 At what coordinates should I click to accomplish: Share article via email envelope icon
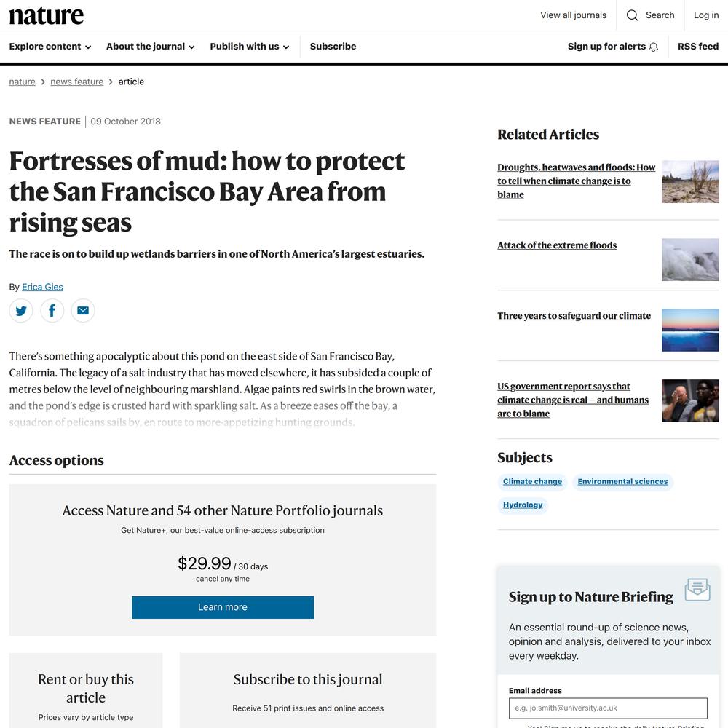pyautogui.click(x=83, y=311)
